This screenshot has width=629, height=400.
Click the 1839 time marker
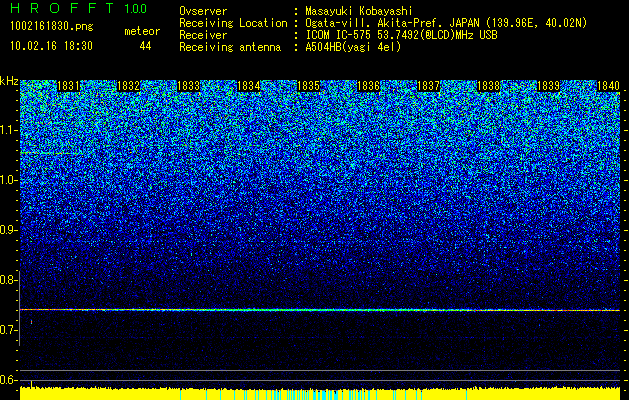click(548, 86)
